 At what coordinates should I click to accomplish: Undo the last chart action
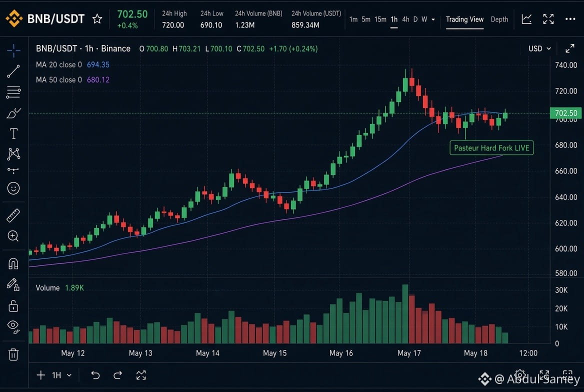tap(95, 375)
